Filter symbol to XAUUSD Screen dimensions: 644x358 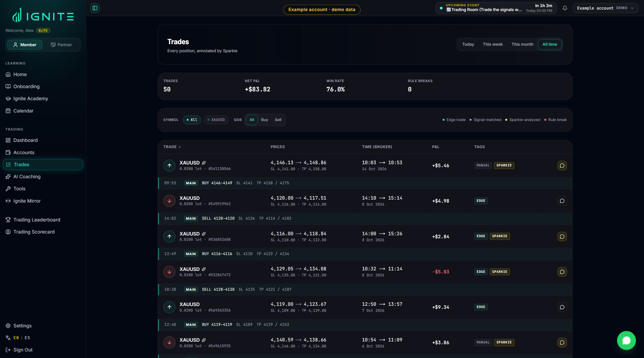[x=216, y=120]
